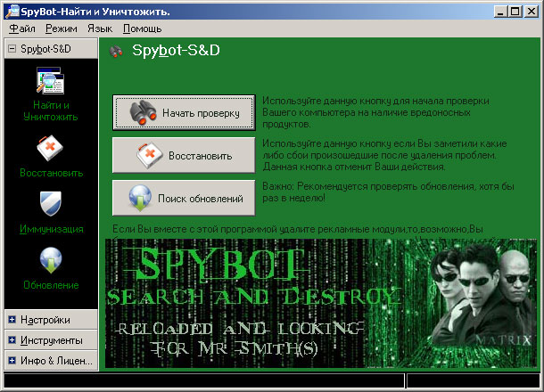The height and width of the screenshot is (392, 544).
Task: Collapse the Spybot-S&D sidebar section
Action: 12,48
